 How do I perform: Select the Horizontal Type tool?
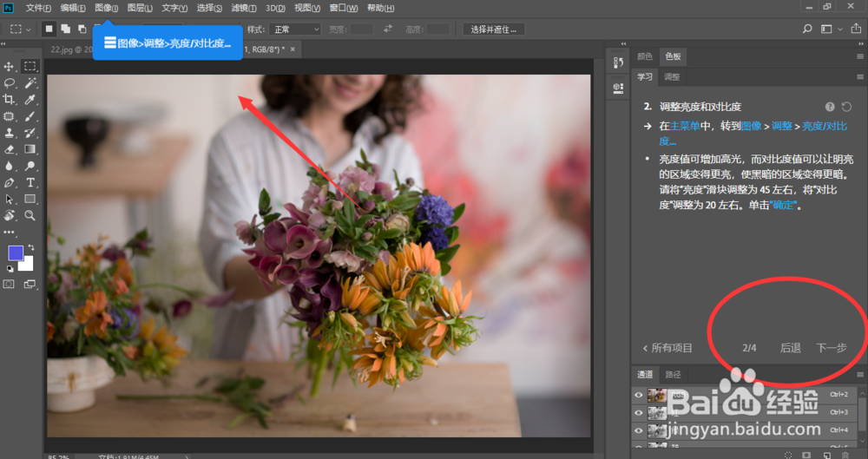[30, 183]
